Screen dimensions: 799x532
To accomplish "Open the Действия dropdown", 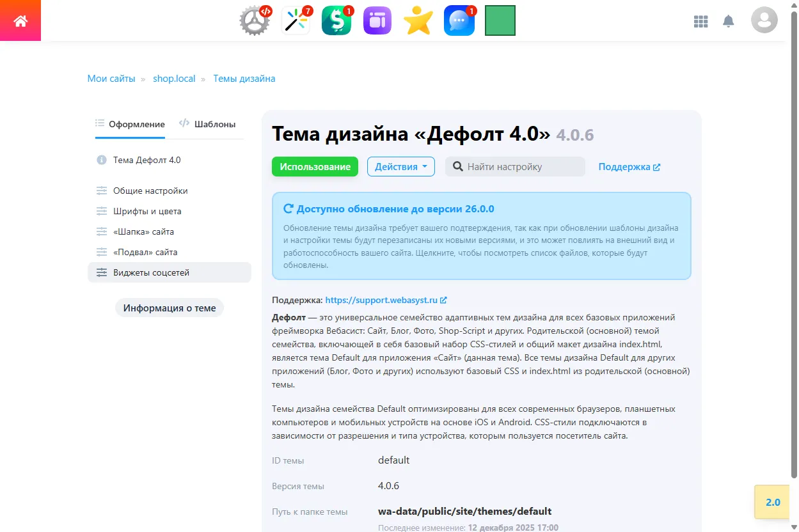I will click(400, 166).
